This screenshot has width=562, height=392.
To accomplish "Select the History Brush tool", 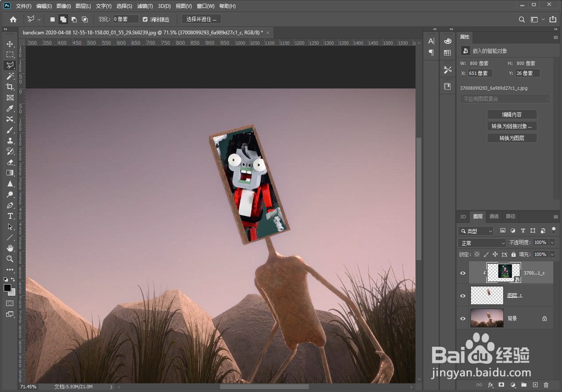I will coord(10,151).
